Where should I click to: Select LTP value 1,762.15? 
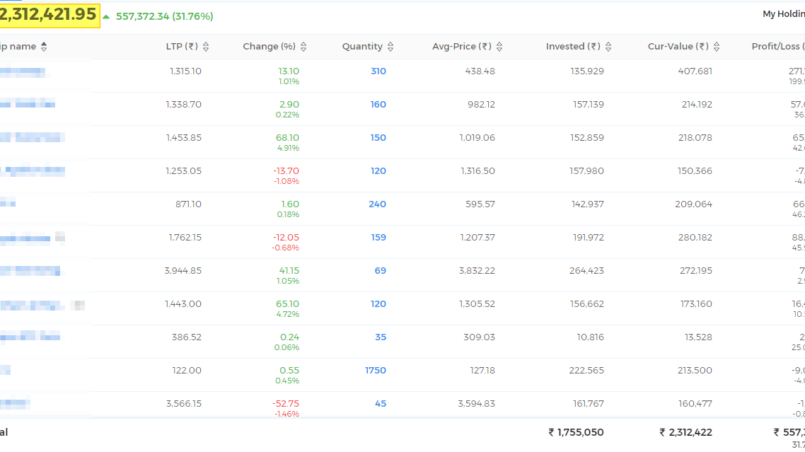point(185,237)
